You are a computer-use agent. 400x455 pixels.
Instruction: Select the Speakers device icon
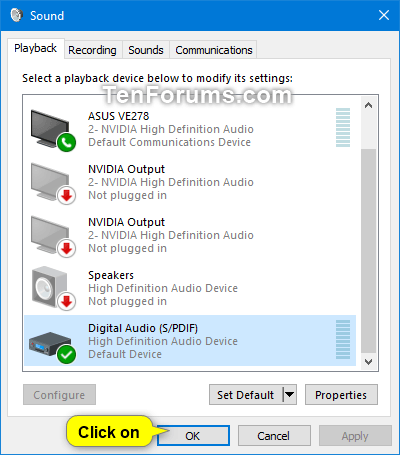53,289
